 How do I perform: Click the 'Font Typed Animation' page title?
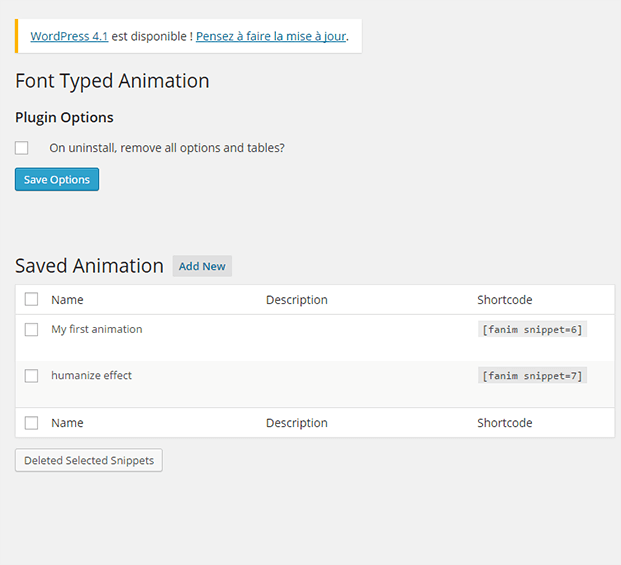112,81
